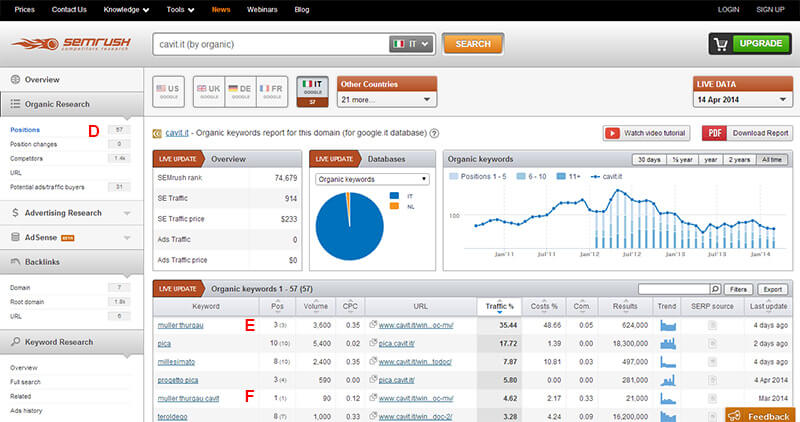
Task: Click the domain favicon next to cavit.it
Action: pyautogui.click(x=157, y=134)
